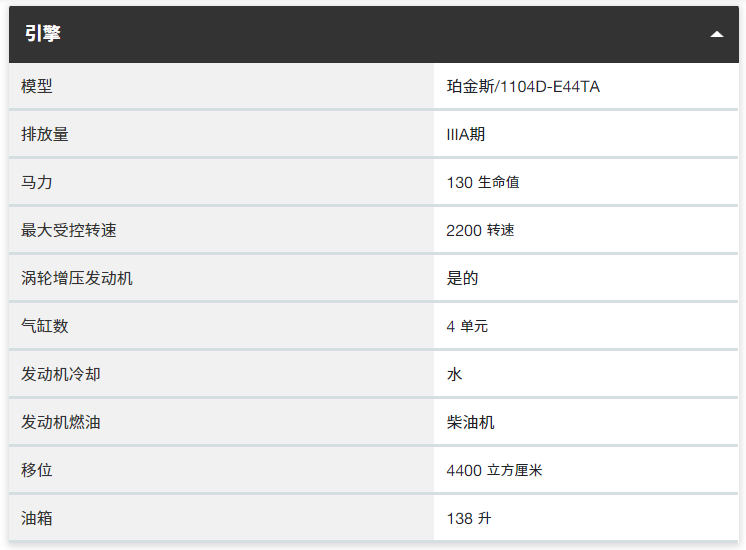The width and height of the screenshot is (746, 550).
Task: Click the 4400 立方厘米 displacement value
Action: [494, 471]
